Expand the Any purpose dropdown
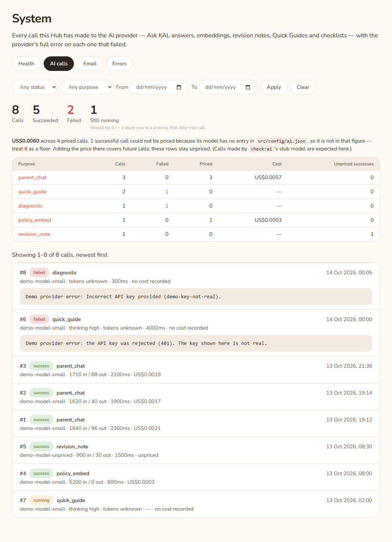 click(87, 87)
